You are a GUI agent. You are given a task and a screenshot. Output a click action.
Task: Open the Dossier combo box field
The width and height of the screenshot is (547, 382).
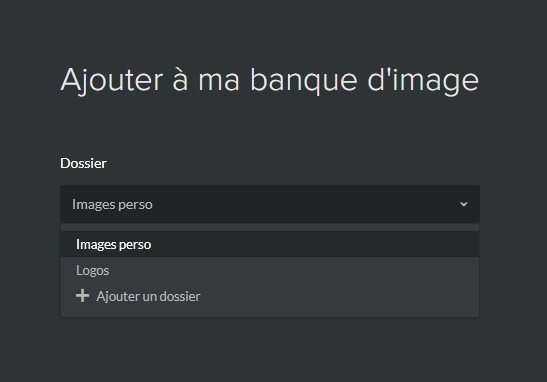click(270, 204)
